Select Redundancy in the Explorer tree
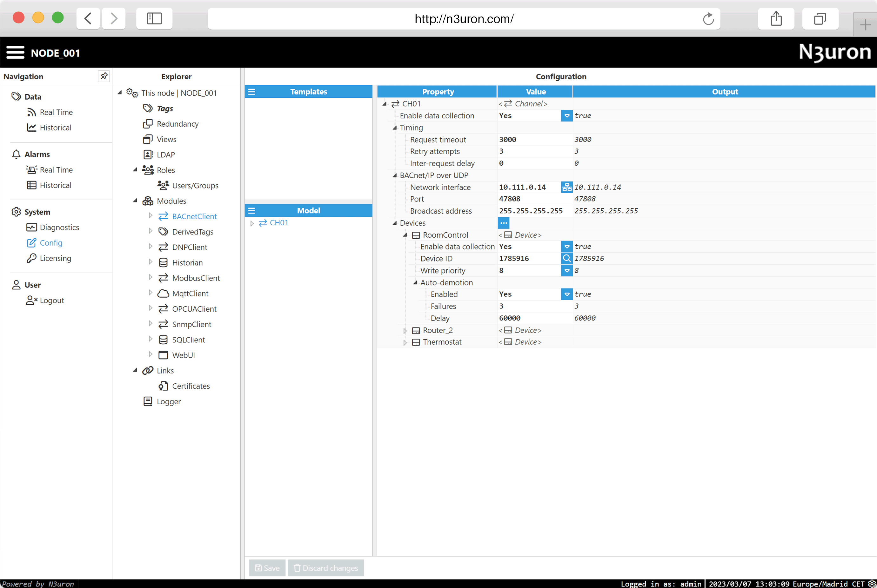This screenshot has width=877, height=588. 171,124
